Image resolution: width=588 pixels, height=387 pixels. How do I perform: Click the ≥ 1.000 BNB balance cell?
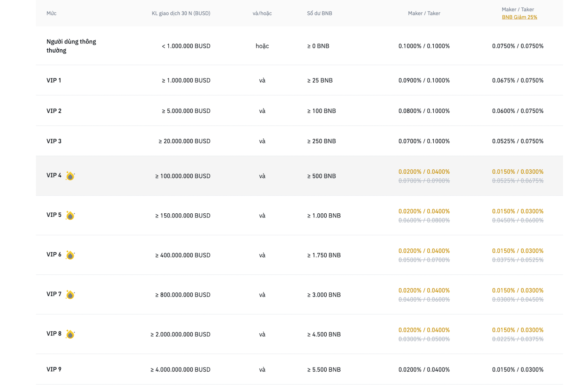coord(324,216)
